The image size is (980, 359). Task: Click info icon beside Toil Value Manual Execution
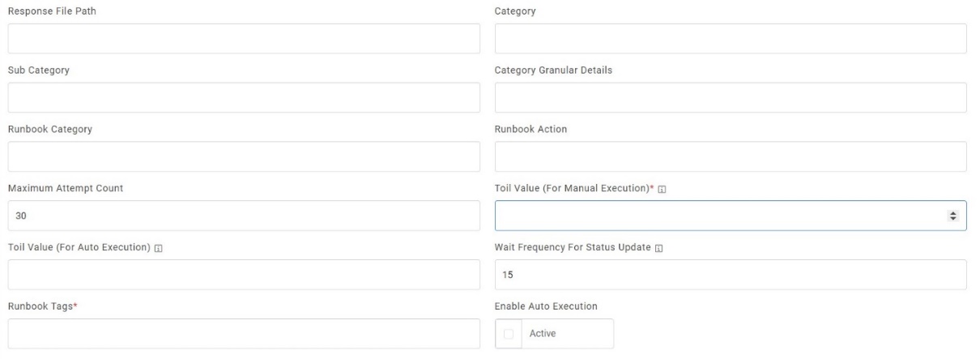[x=663, y=189]
